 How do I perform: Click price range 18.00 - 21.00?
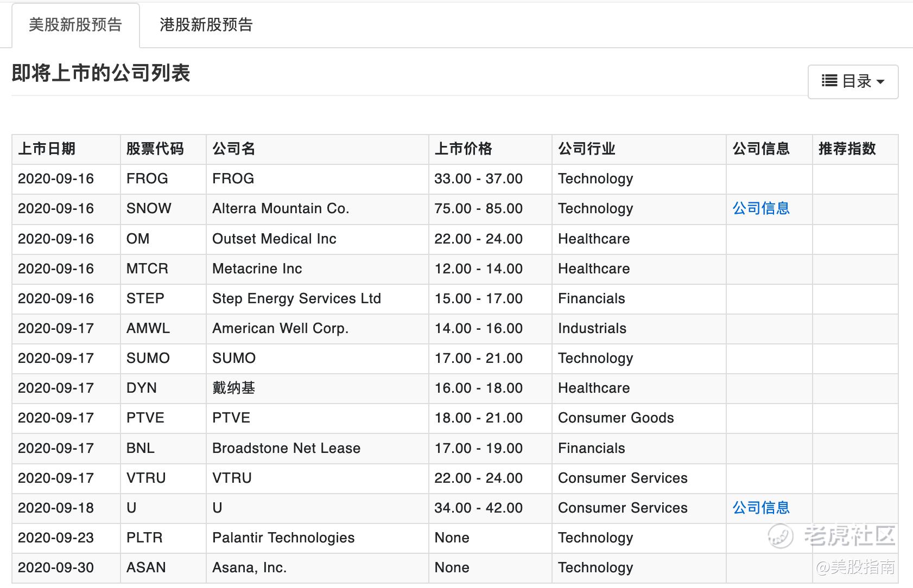pyautogui.click(x=479, y=418)
